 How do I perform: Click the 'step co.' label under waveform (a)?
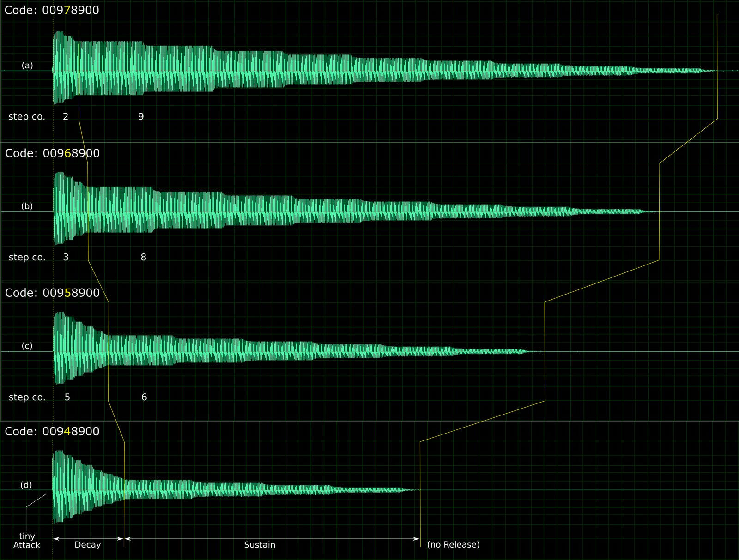point(27,117)
